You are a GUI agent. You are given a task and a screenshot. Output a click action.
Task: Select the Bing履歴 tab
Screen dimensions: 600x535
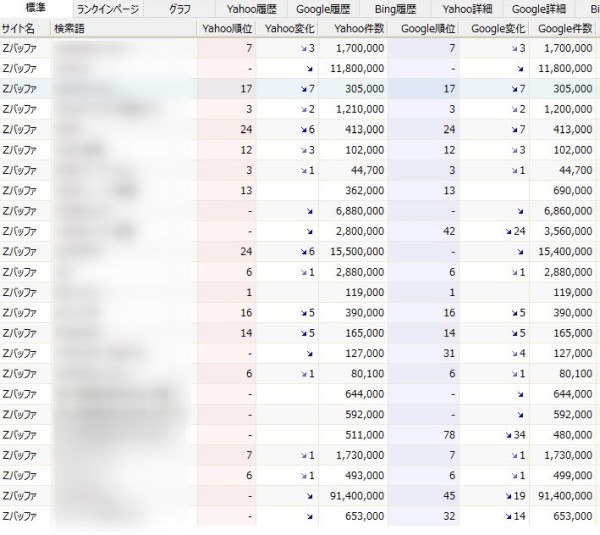[x=395, y=9]
